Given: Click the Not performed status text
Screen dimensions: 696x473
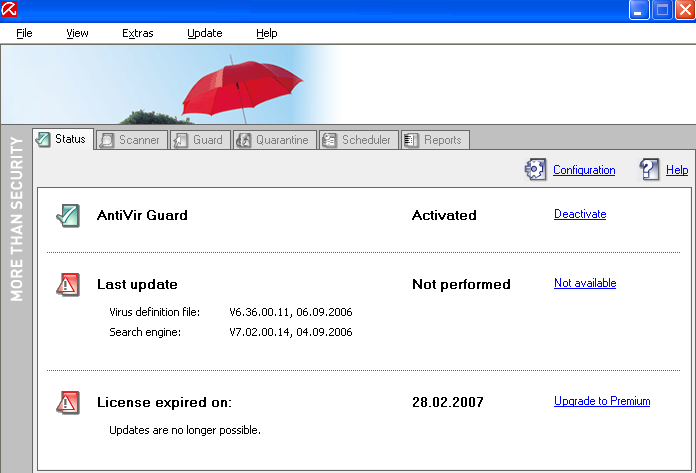Looking at the screenshot, I should [x=461, y=284].
